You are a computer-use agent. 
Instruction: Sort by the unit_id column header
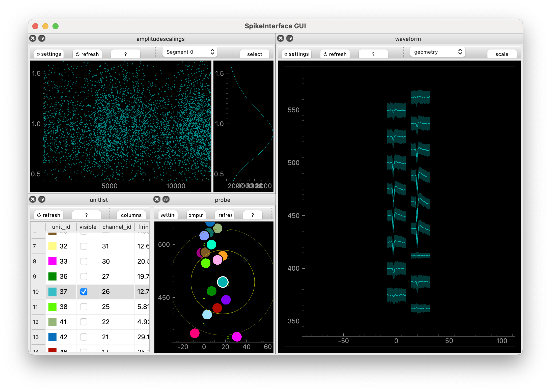click(61, 227)
